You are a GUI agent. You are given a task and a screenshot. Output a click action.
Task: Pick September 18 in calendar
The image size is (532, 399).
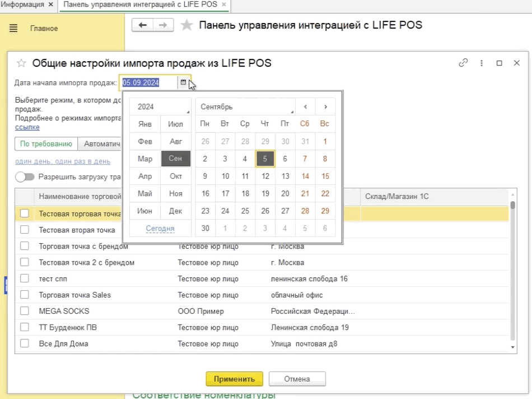pos(245,193)
